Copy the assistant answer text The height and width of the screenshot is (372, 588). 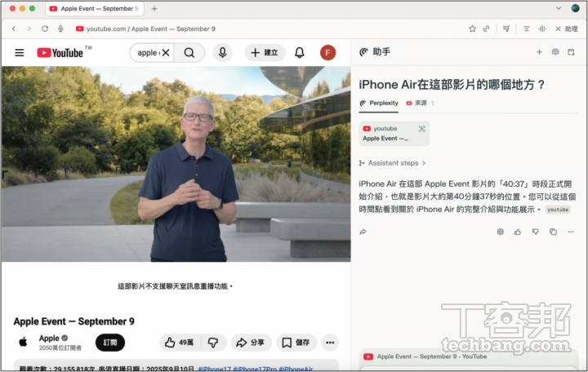pyautogui.click(x=553, y=232)
